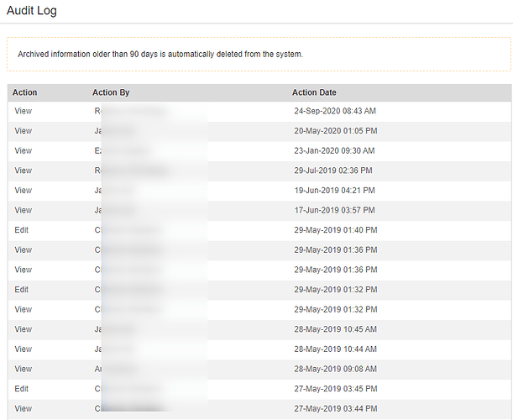The height and width of the screenshot is (420, 513).
Task: Click View action in 29-Jul-2019 row
Action: coord(24,171)
